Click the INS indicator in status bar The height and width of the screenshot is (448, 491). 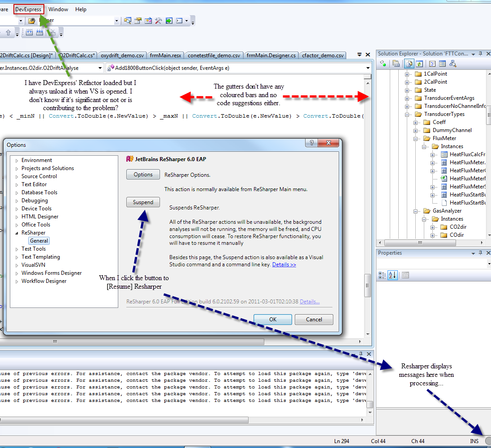point(474,441)
